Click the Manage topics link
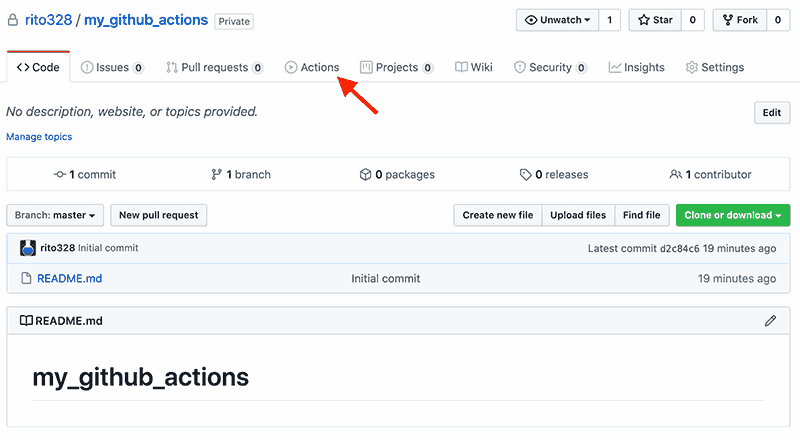This screenshot has height=440, width=800. (39, 137)
